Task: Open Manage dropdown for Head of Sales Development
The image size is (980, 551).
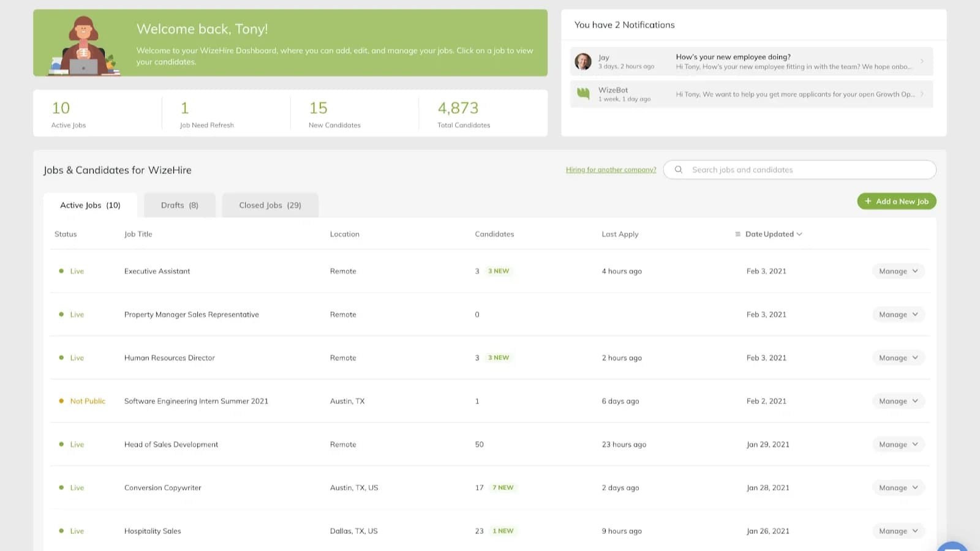Action: (x=898, y=445)
